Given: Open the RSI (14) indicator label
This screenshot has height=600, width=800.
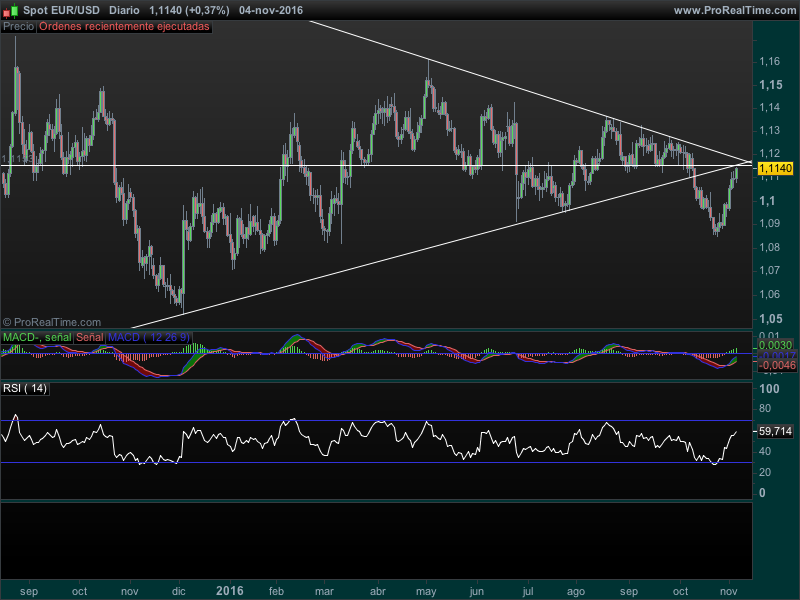Looking at the screenshot, I should click(x=25, y=388).
